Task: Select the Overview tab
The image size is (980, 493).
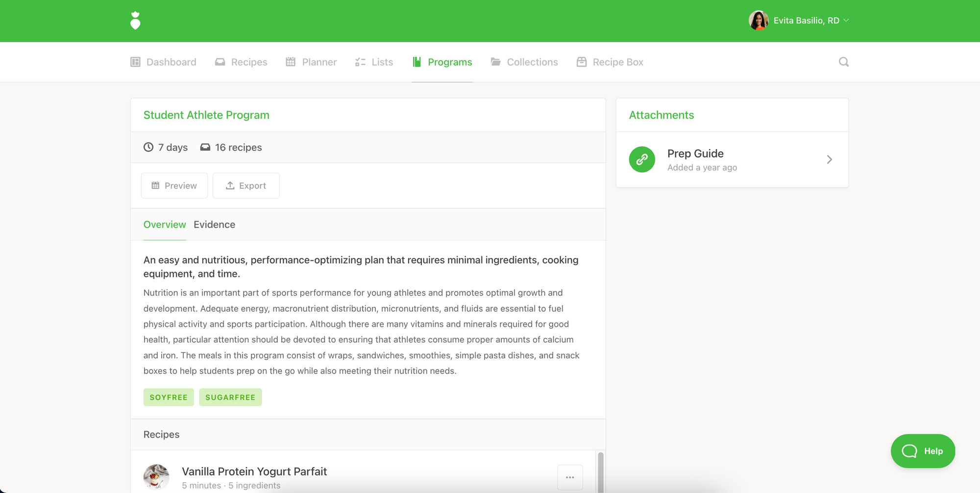Action: pos(165,224)
